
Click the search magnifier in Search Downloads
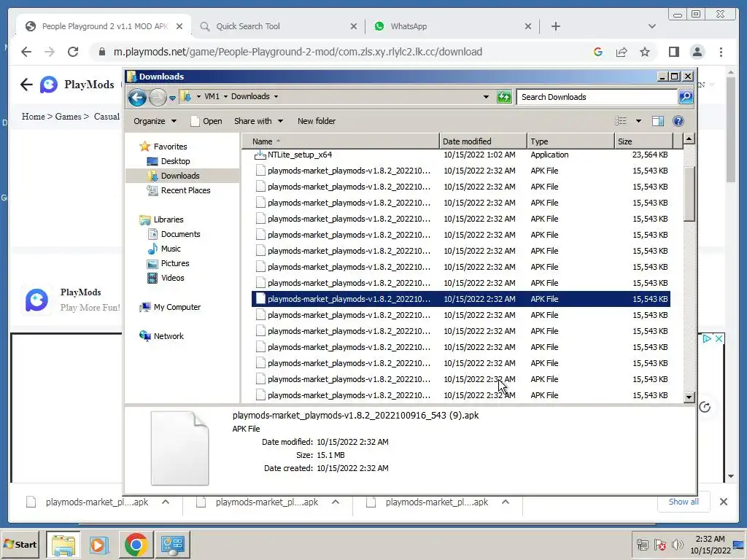pyautogui.click(x=686, y=97)
